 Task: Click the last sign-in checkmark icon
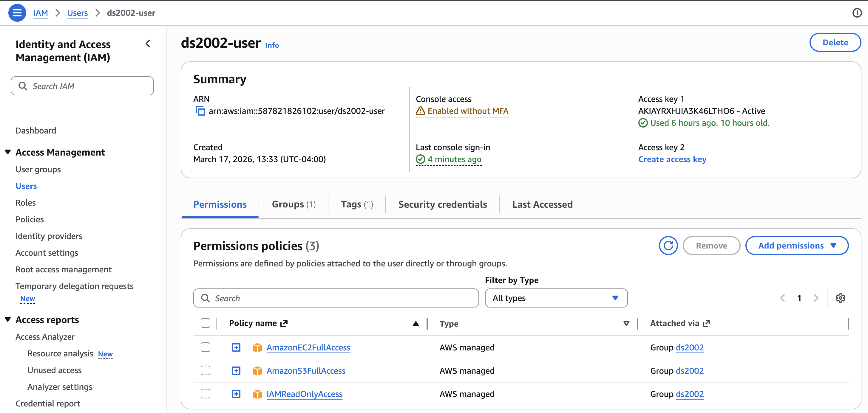point(420,159)
